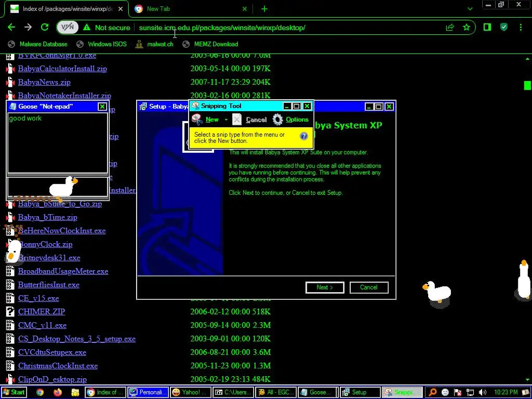Viewport: 532px width, 399px height.
Task: Expand the New snip type dropdown arrow
Action: (x=226, y=120)
